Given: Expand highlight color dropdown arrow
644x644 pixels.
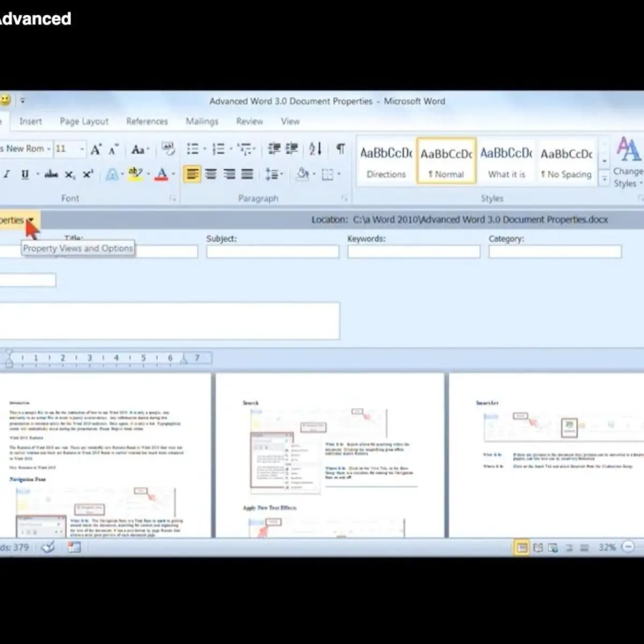Looking at the screenshot, I should pos(148,174).
